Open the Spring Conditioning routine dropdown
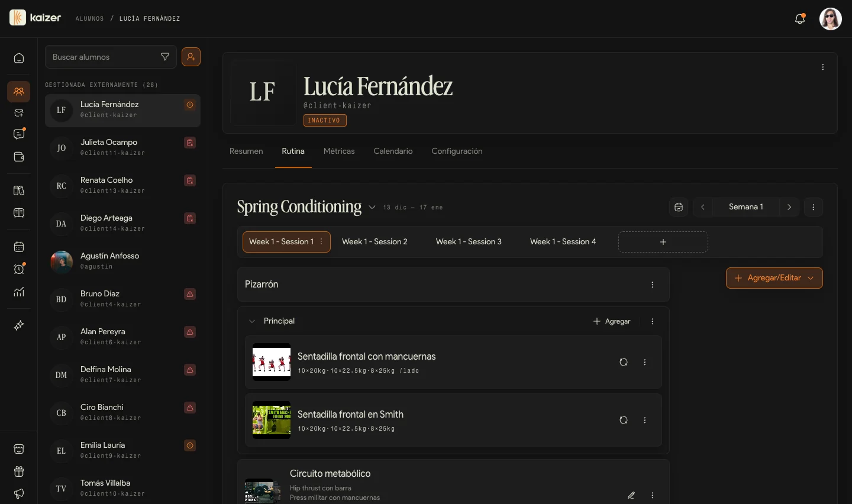Image resolution: width=852 pixels, height=504 pixels. click(x=372, y=207)
